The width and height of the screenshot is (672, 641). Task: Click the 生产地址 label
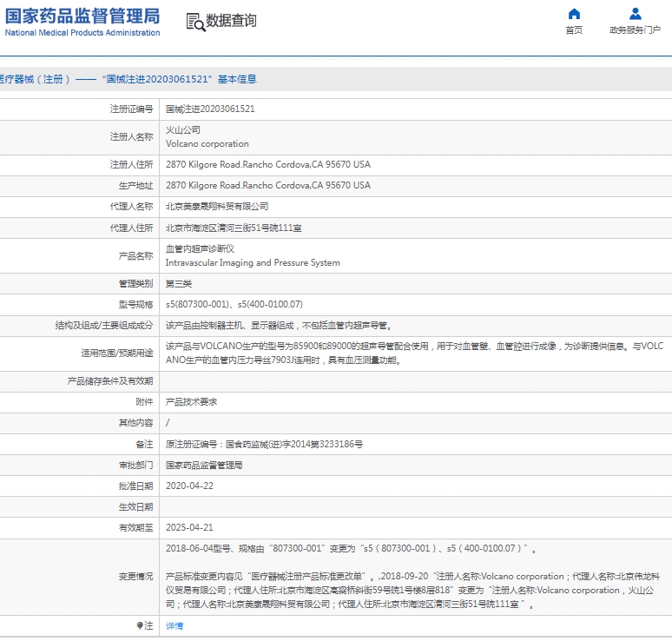coord(135,186)
